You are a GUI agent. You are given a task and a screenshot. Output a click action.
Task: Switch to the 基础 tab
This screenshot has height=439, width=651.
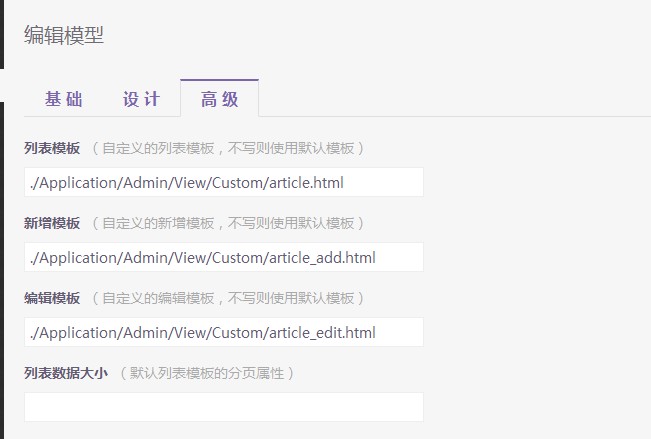64,99
